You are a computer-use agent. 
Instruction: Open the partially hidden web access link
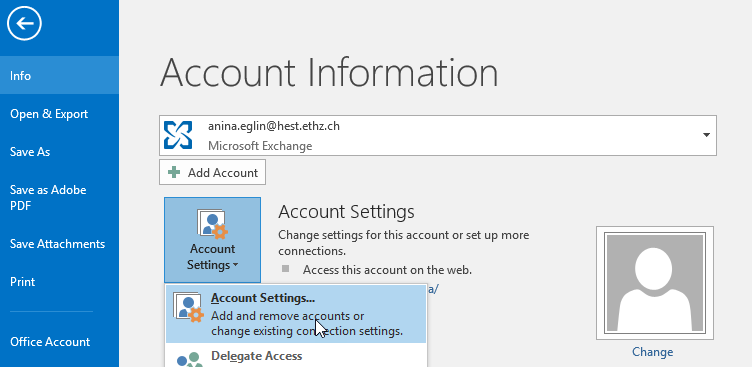[x=433, y=289]
